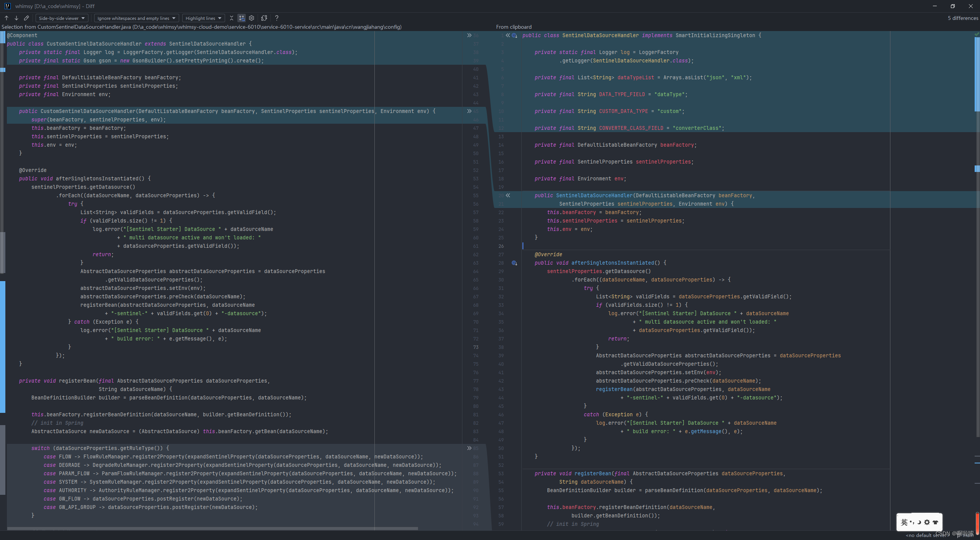The image size is (980, 540).
Task: Jump to previous difference using up arrow
Action: click(6, 18)
